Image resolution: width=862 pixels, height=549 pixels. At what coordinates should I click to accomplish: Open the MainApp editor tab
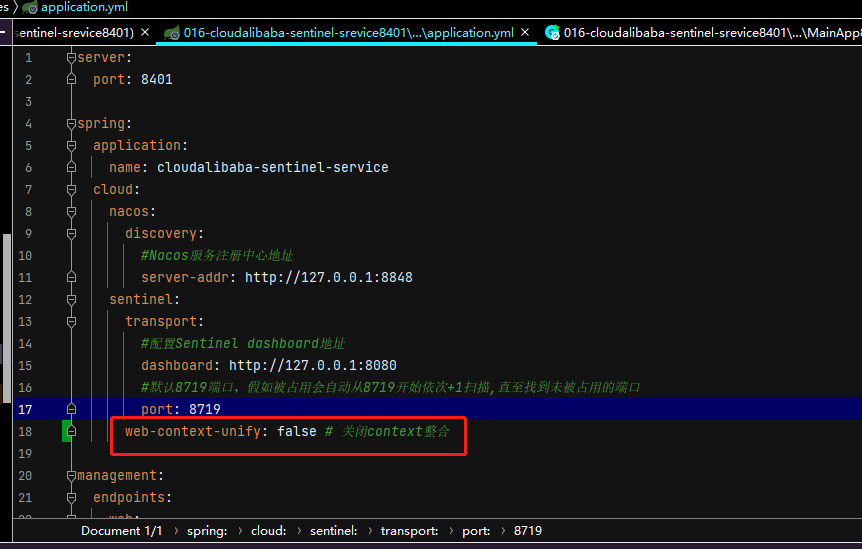point(704,33)
